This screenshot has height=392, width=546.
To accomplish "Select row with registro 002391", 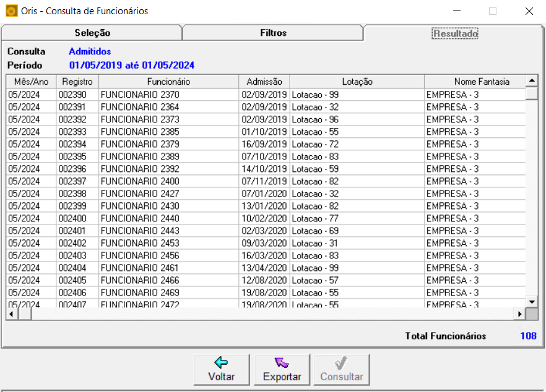I will (266, 107).
